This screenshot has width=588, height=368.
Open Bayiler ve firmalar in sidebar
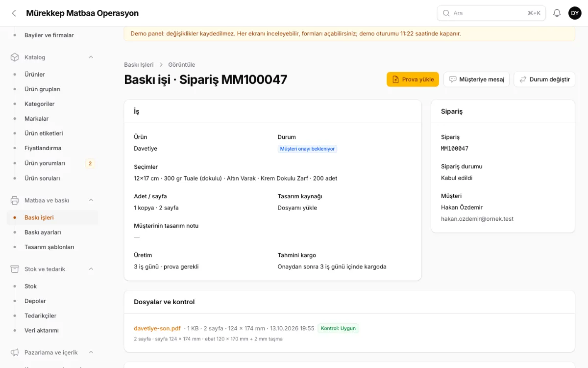(x=53, y=35)
